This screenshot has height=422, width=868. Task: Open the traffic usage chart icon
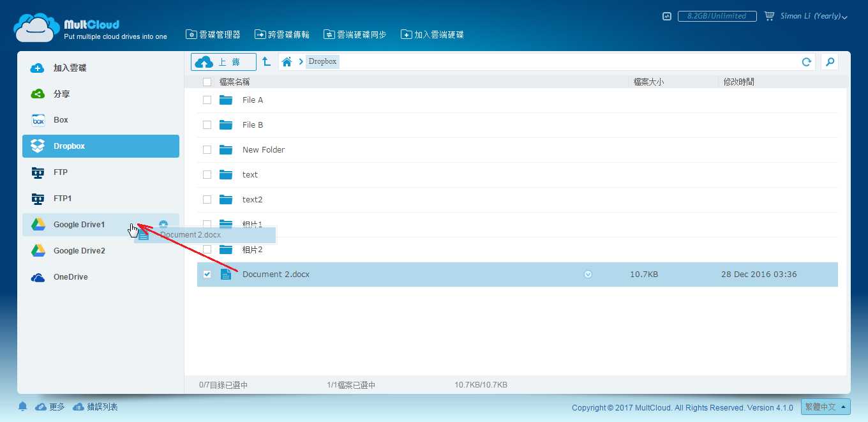(667, 16)
